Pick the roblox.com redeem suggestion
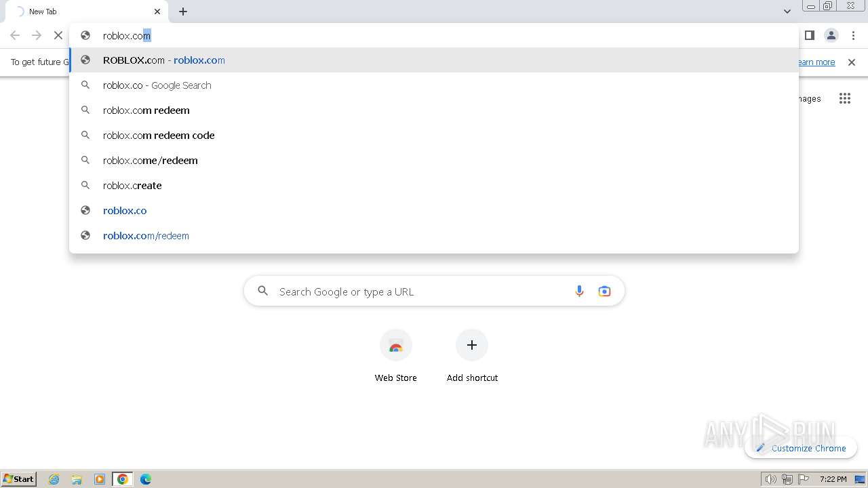The height and width of the screenshot is (488, 868). pyautogui.click(x=434, y=110)
